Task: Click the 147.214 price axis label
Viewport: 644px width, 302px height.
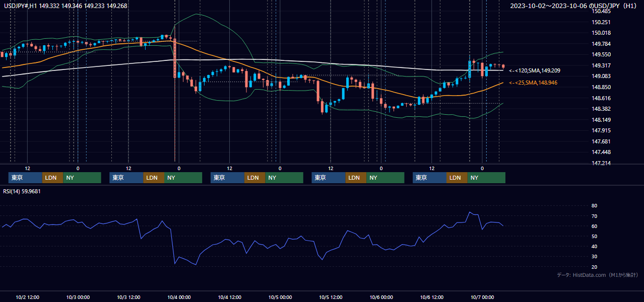Action: point(602,163)
